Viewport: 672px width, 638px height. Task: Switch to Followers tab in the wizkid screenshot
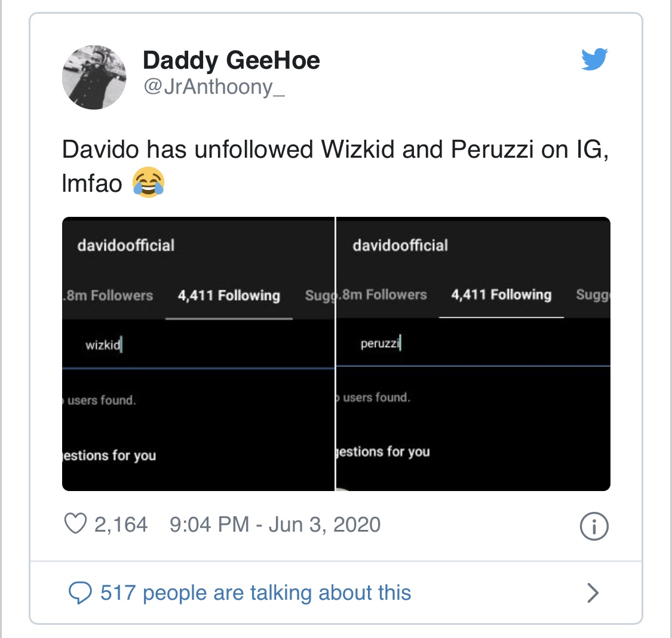pyautogui.click(x=108, y=296)
